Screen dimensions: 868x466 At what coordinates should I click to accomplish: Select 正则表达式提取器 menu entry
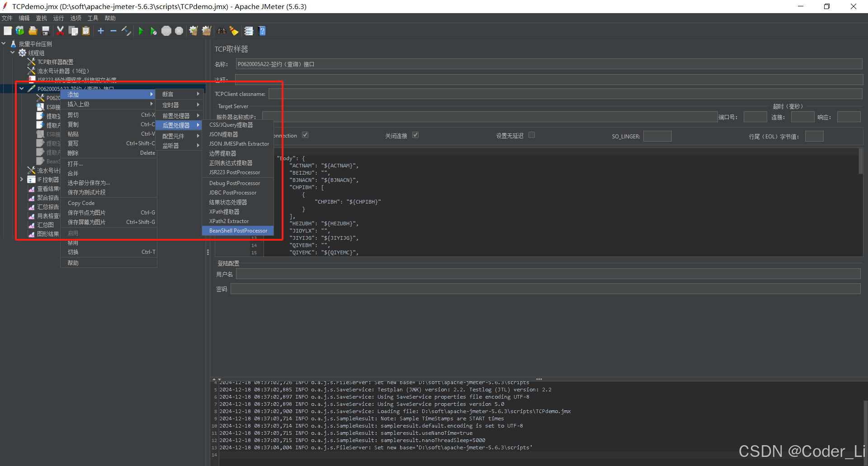coord(238,163)
